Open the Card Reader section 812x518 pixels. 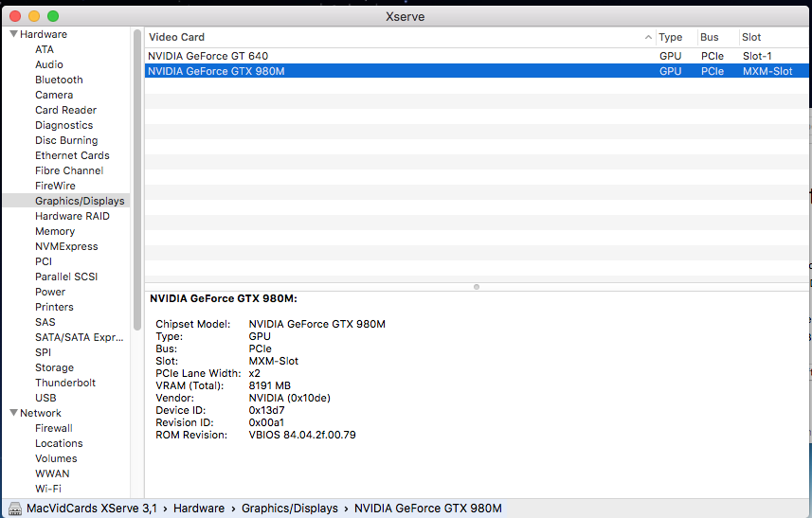[x=65, y=110]
